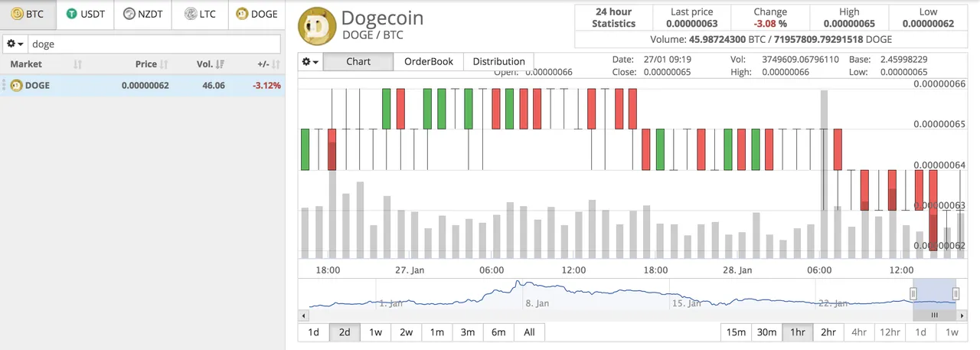Sort markets by the Market column

click(x=46, y=64)
